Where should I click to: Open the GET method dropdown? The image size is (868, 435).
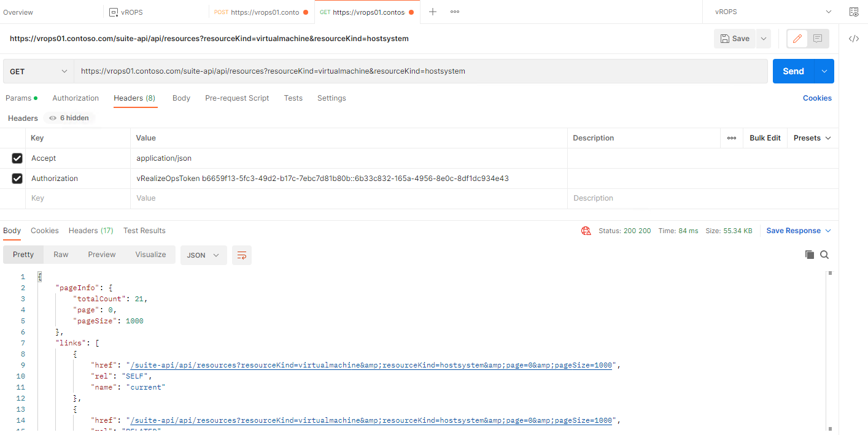39,71
